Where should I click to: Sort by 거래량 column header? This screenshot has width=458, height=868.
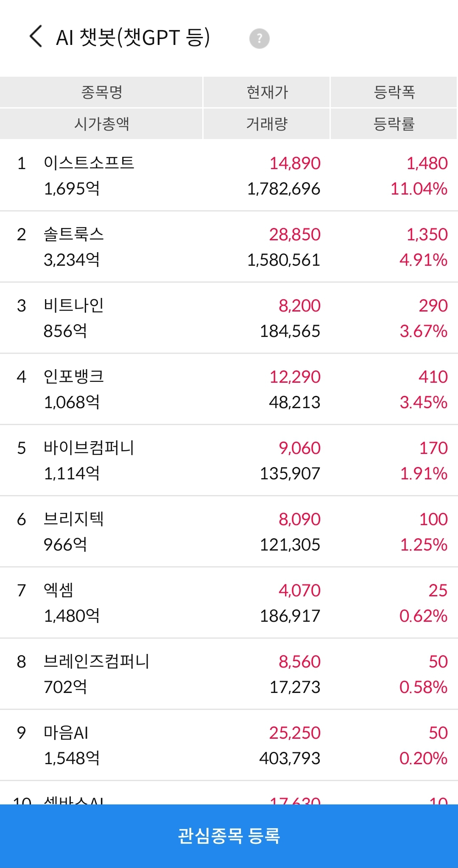[x=267, y=124]
